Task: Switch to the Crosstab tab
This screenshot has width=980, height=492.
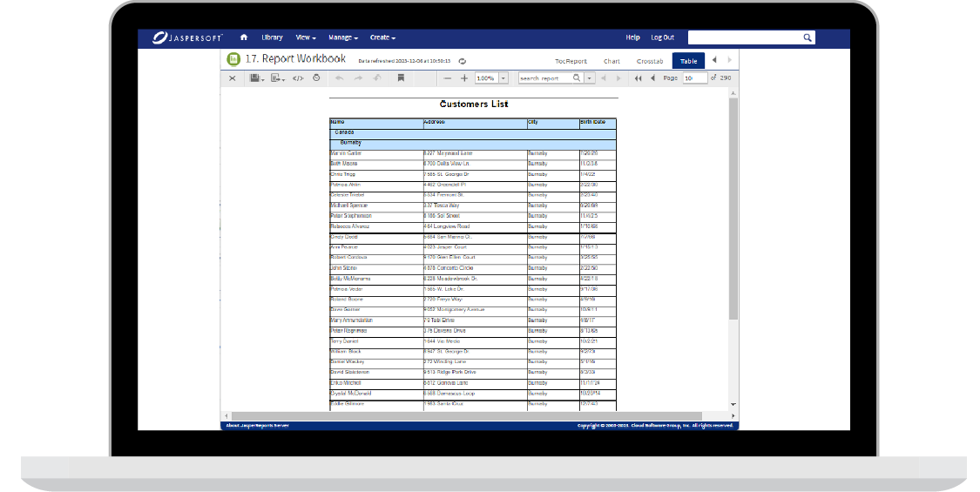Action: tap(649, 61)
